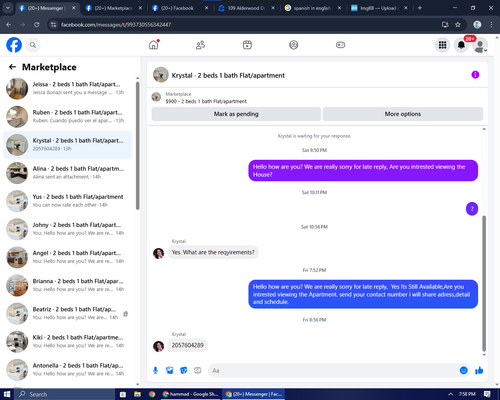Click the voice clip microphone icon

pos(155,370)
